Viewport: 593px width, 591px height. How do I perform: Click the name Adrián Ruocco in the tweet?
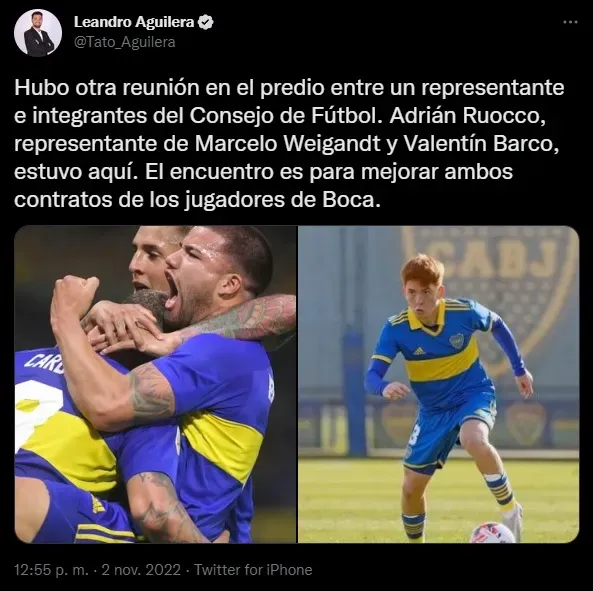click(x=467, y=116)
